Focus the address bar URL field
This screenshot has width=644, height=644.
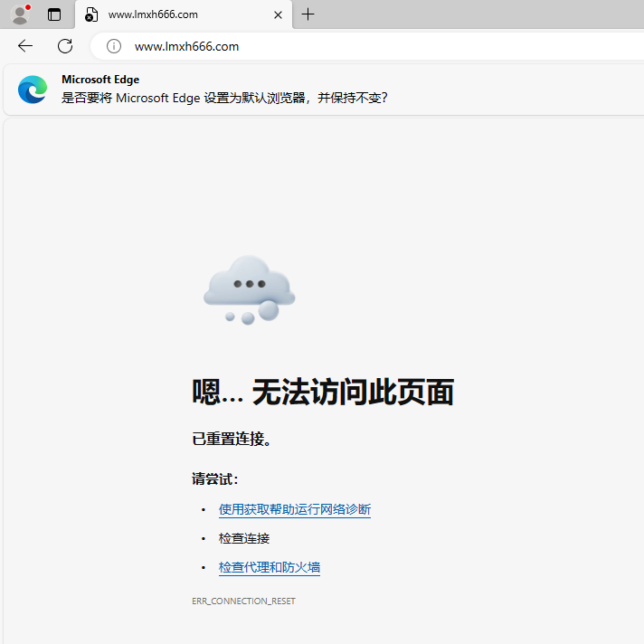click(x=367, y=46)
